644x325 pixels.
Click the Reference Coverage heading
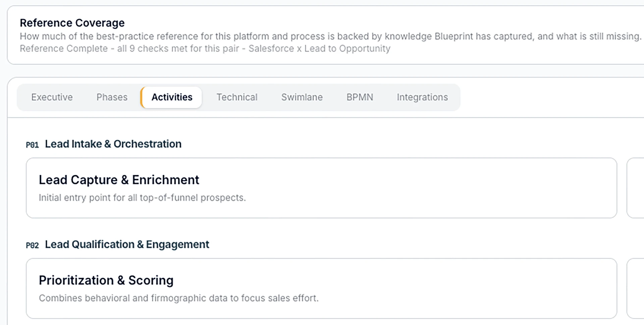click(x=72, y=23)
